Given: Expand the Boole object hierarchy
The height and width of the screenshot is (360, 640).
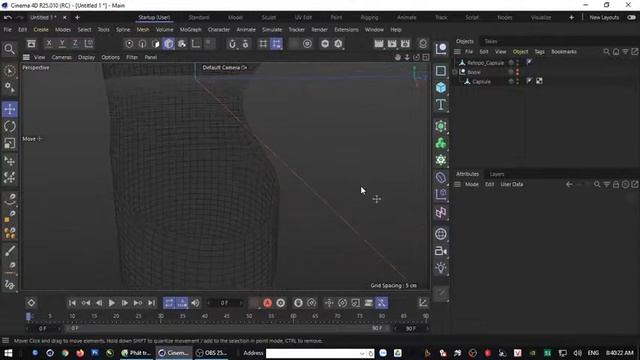Looking at the screenshot, I should (x=455, y=72).
